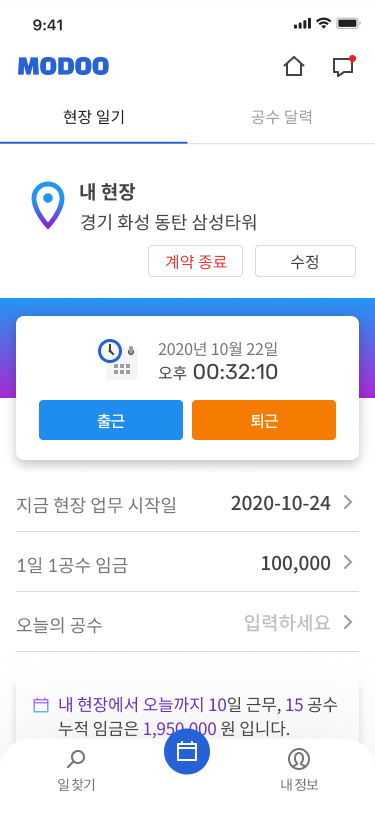The height and width of the screenshot is (819, 375).
Task: Open 일 찾기 search icon in bottom bar
Action: point(76,758)
